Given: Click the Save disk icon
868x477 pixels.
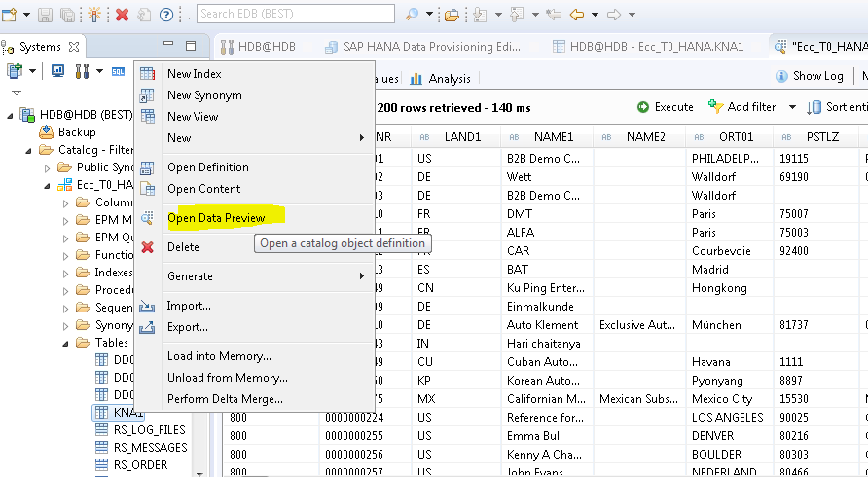Looking at the screenshot, I should point(46,15).
